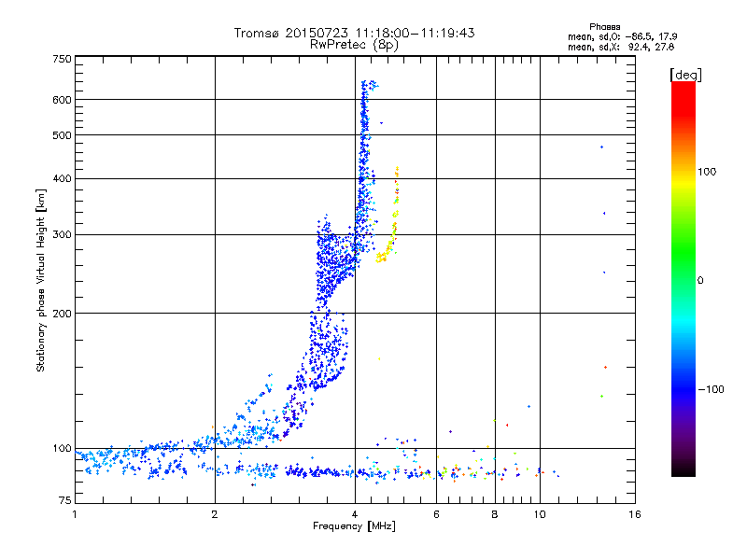Click the '600' y-axis tick label
The width and height of the screenshot is (747, 560).
62,100
